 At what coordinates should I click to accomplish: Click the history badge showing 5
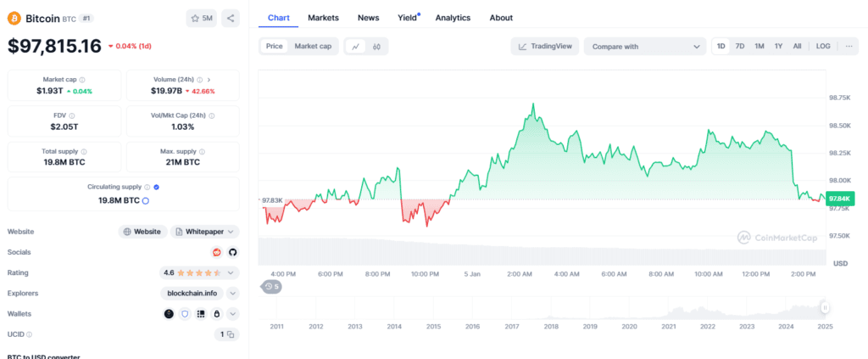pos(271,286)
